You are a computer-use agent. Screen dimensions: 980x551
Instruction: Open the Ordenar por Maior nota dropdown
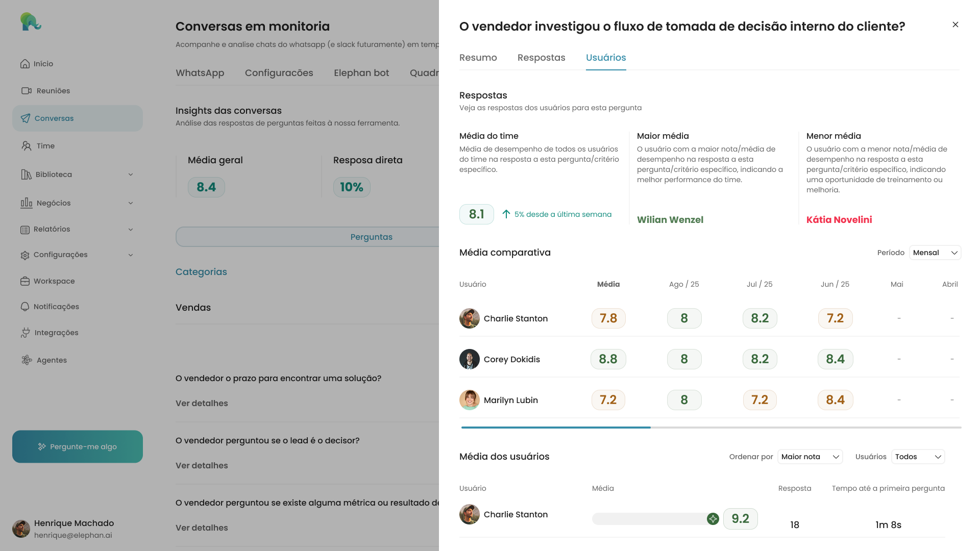810,457
